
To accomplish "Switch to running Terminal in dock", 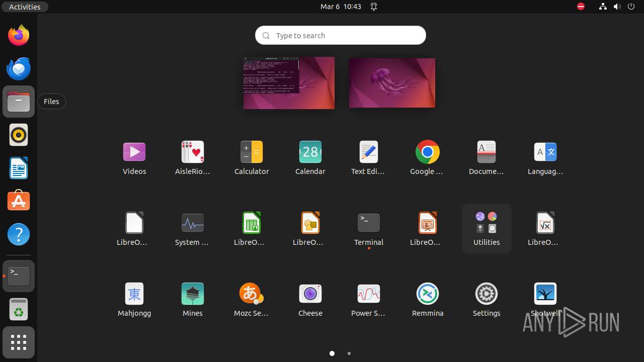I will (x=19, y=276).
